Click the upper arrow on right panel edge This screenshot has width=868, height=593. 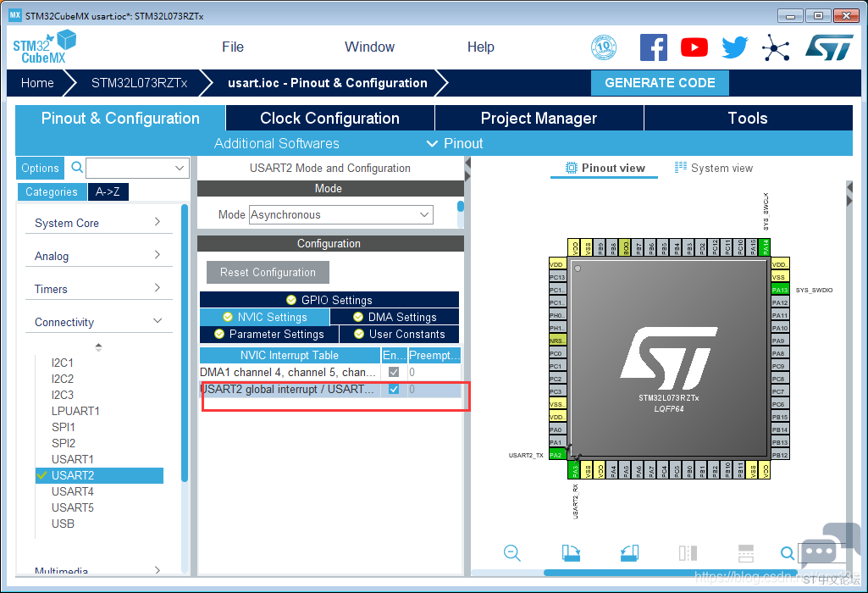tap(849, 187)
